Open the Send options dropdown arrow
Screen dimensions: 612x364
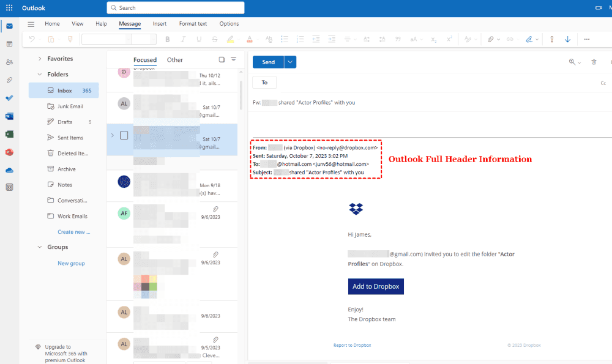click(290, 62)
